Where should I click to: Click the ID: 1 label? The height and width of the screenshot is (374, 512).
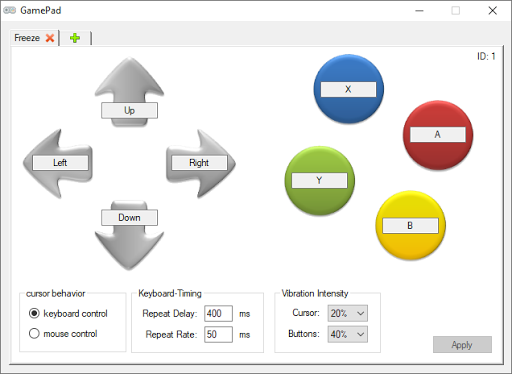[x=486, y=56]
